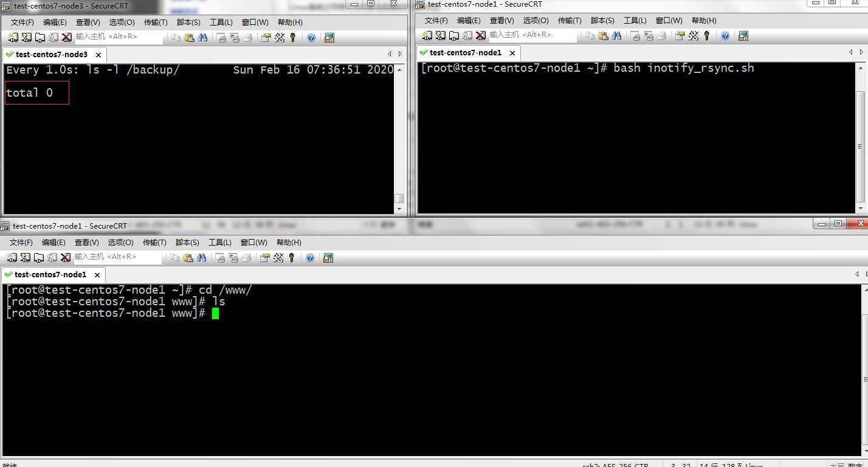Open 查看(V) menu in node3 window
868x467 pixels.
click(x=88, y=22)
